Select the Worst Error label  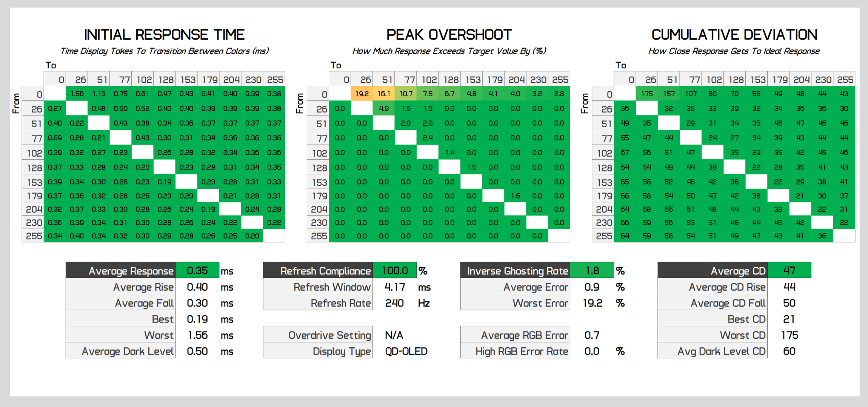pos(540,303)
